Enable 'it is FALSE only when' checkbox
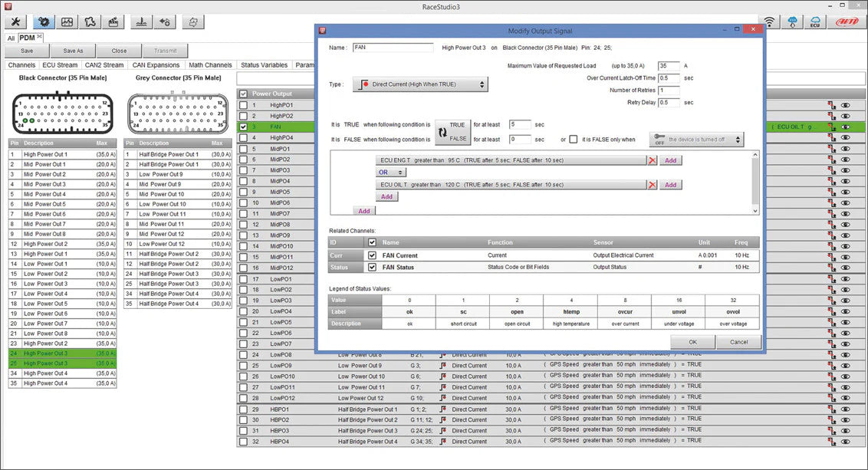 tap(573, 140)
